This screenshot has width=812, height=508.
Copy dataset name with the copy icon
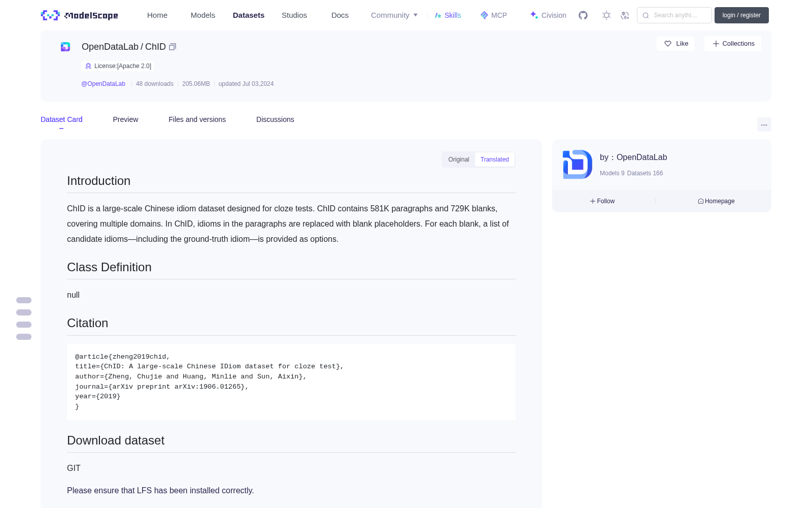(x=173, y=47)
